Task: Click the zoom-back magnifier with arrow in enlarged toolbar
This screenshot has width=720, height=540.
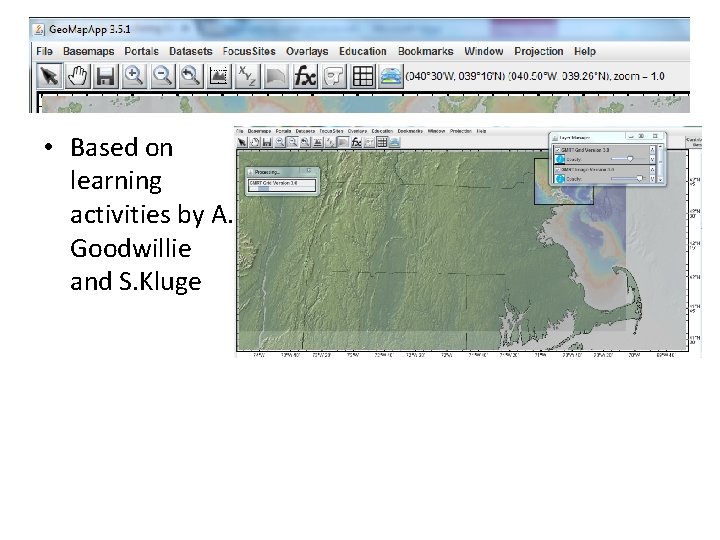Action: [190, 76]
